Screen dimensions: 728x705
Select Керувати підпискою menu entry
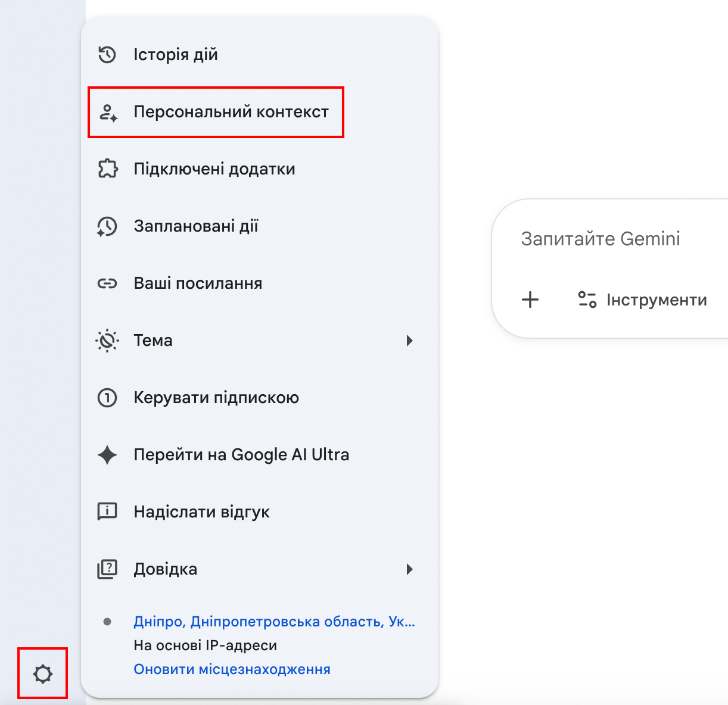[216, 398]
